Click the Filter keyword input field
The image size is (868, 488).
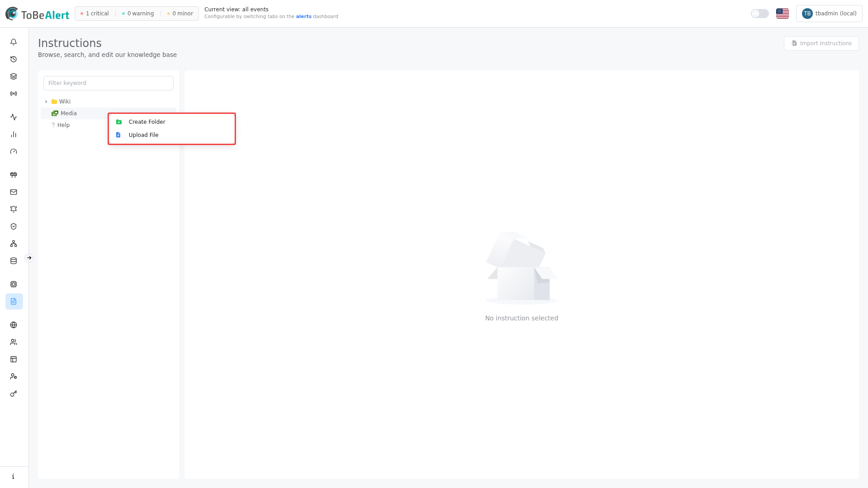[108, 83]
